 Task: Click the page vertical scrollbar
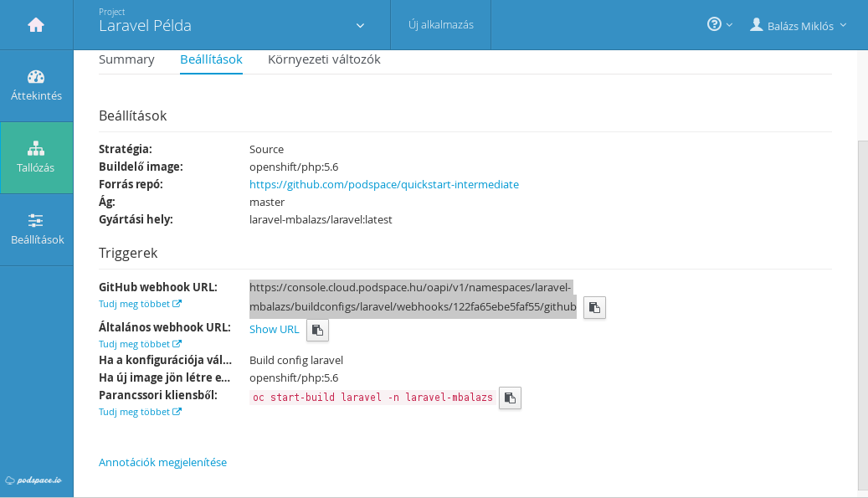coord(862,316)
